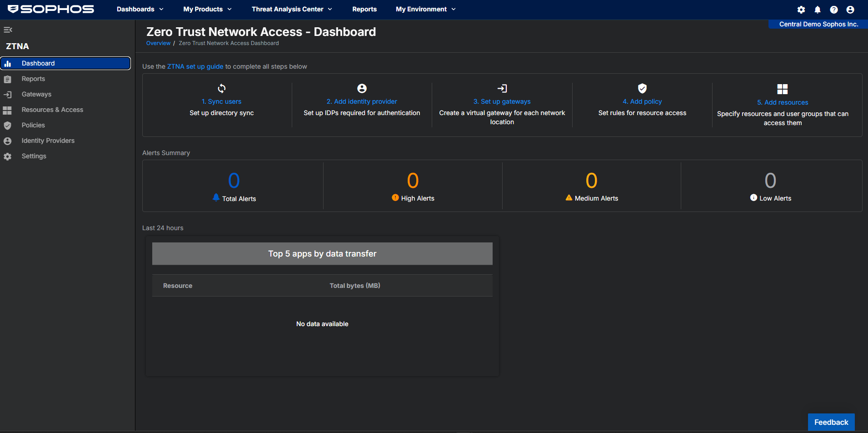Click the Total Alerts bell icon
This screenshot has height=433, width=868.
[x=216, y=197]
